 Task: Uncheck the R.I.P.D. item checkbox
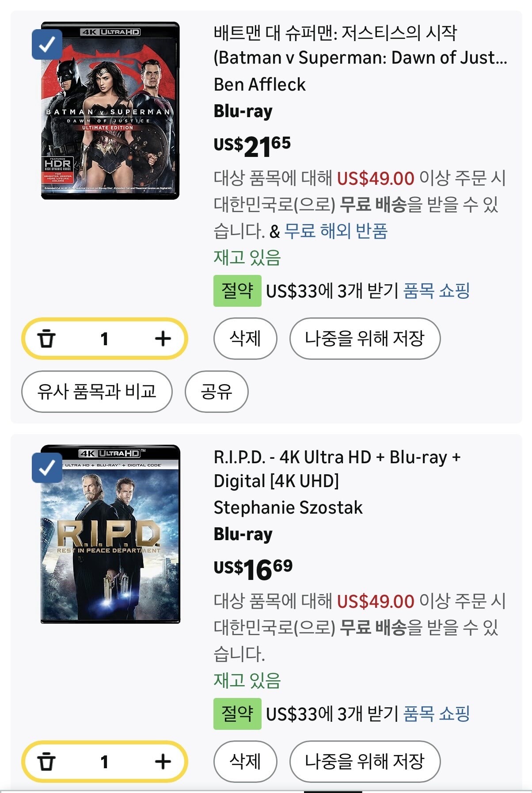(x=47, y=467)
